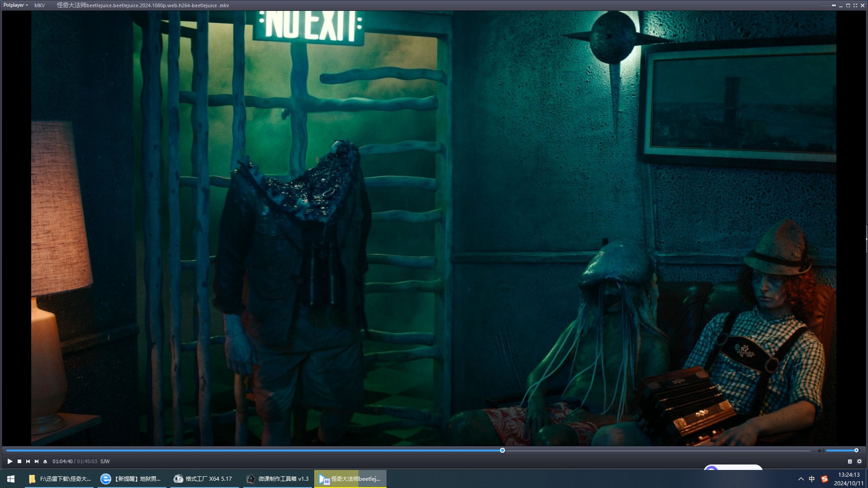Screen dimensions: 868x488
Task: Stop playback with the stop icon
Action: [x=19, y=461]
